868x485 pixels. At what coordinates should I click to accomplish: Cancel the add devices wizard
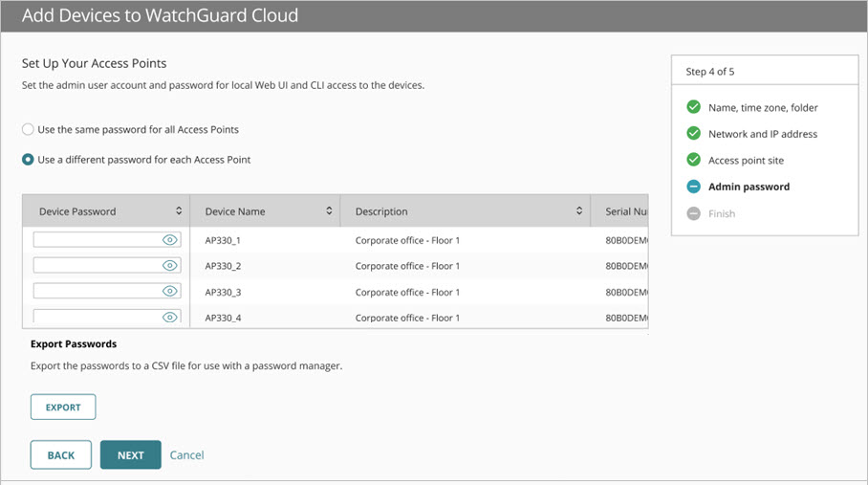(x=186, y=455)
